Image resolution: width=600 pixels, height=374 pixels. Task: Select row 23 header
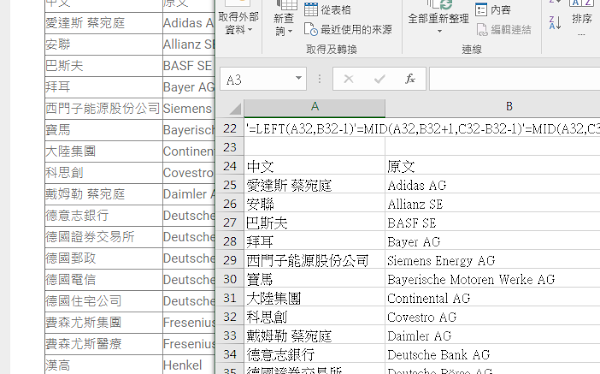(230, 147)
